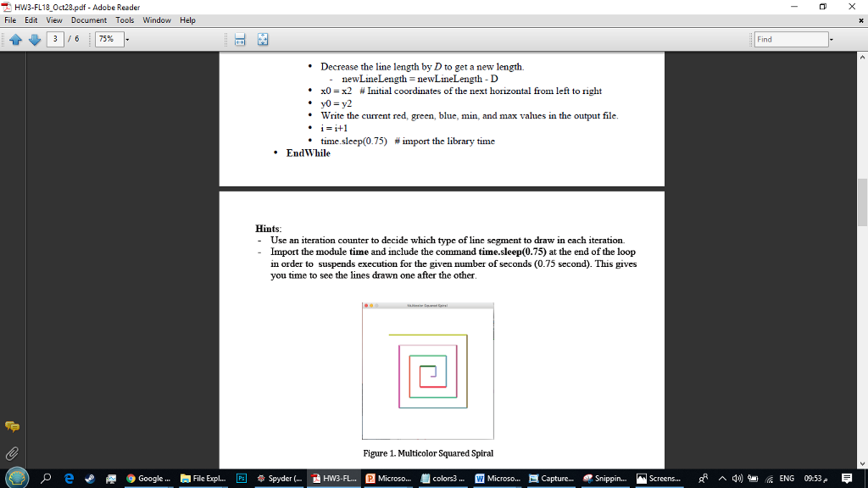Click the battery status icon in tray
This screenshot has height=488, width=868.
pos(752,478)
